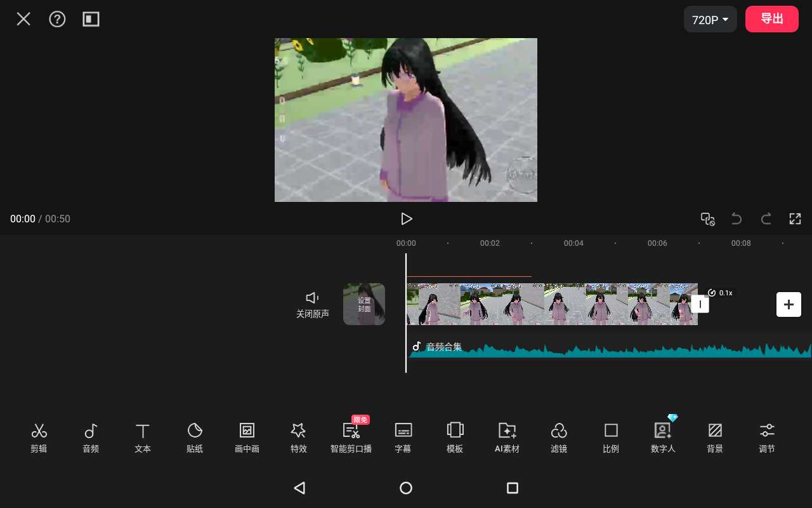Click the 设置封面 cover thumbnail

click(x=364, y=304)
